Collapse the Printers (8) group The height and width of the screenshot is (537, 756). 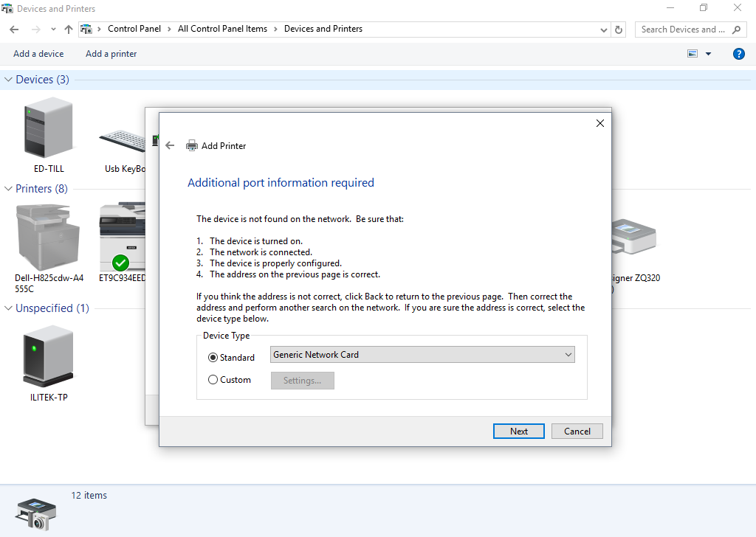click(9, 189)
